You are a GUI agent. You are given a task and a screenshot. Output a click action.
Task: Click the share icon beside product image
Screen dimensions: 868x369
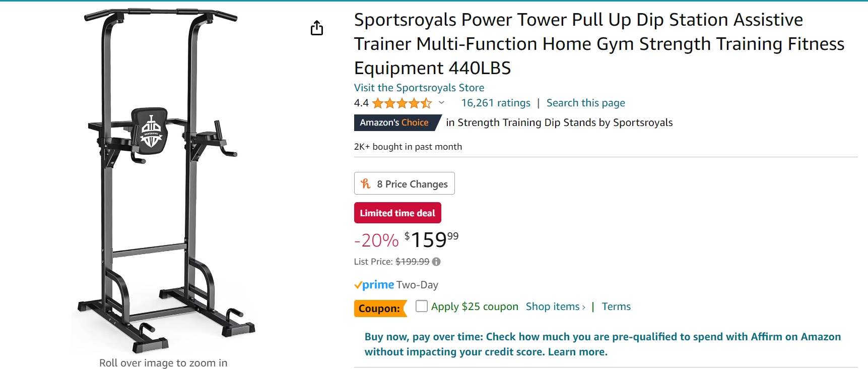(x=317, y=28)
